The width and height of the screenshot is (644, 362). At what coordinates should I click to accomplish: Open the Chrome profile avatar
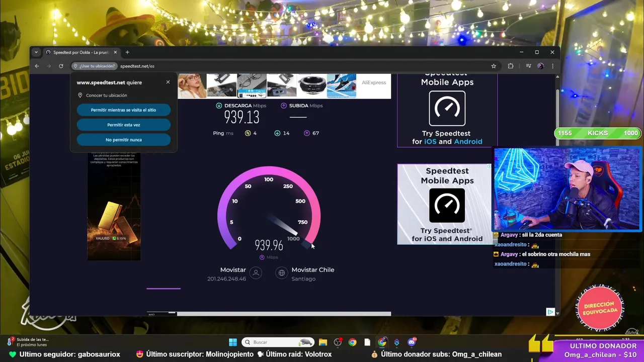540,66
